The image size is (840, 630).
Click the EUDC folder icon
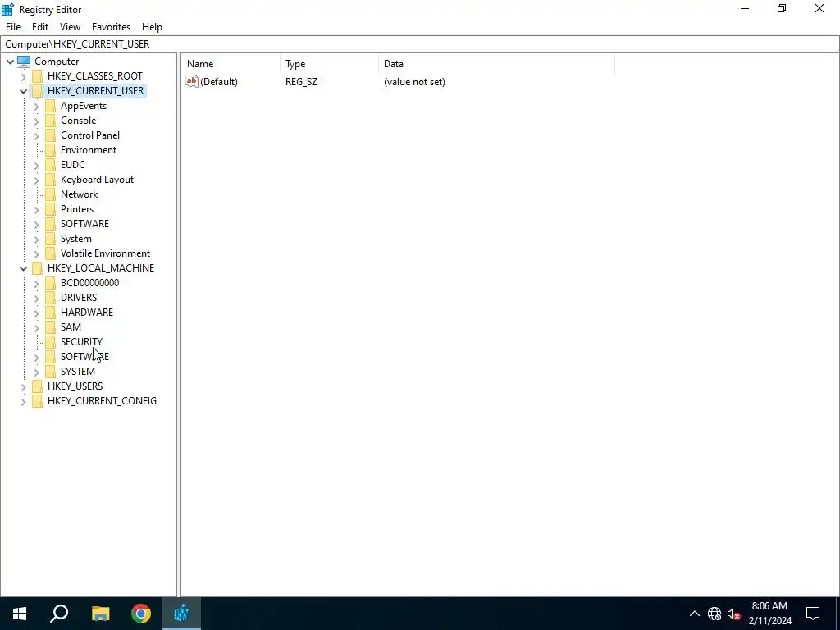pyautogui.click(x=50, y=164)
